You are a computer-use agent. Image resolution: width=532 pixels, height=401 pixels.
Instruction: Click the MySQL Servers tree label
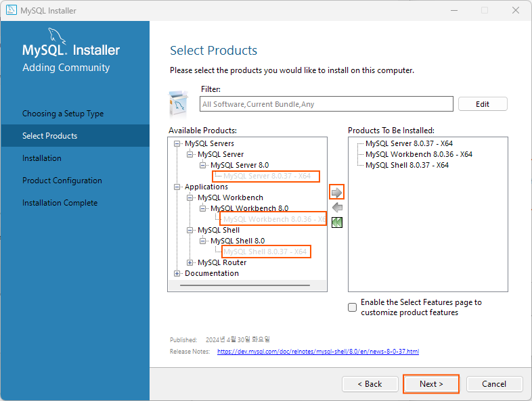209,144
